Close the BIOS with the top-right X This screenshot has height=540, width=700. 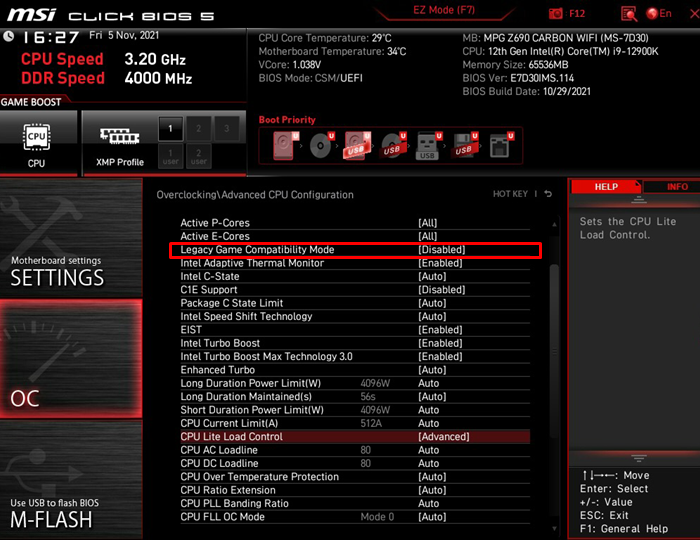tap(694, 14)
